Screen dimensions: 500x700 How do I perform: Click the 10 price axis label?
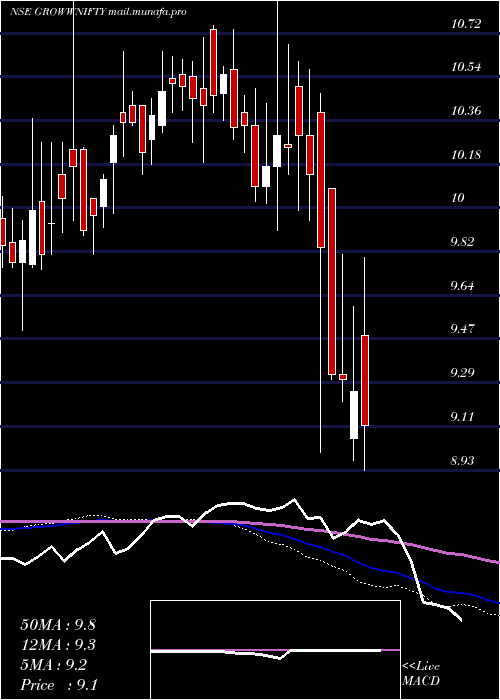458,199
